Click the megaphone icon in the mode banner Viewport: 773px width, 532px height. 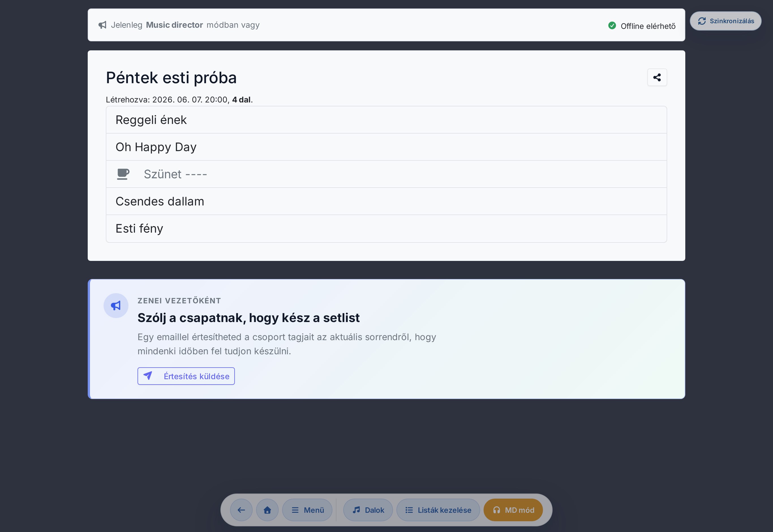pyautogui.click(x=102, y=25)
